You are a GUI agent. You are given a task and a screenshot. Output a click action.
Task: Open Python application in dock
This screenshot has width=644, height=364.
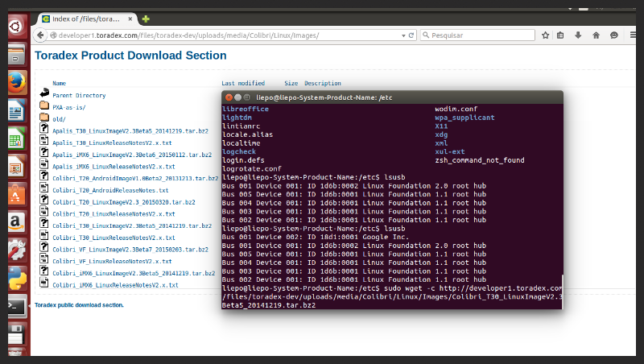click(17, 278)
